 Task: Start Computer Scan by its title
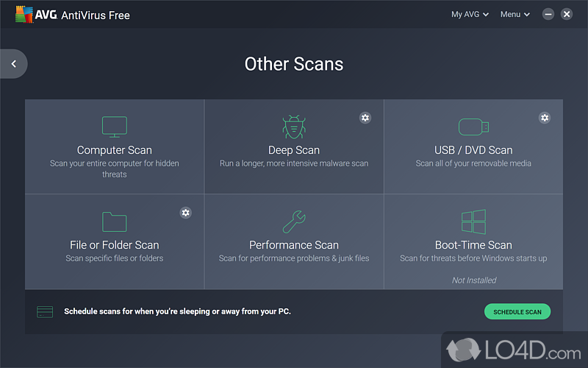tap(115, 150)
